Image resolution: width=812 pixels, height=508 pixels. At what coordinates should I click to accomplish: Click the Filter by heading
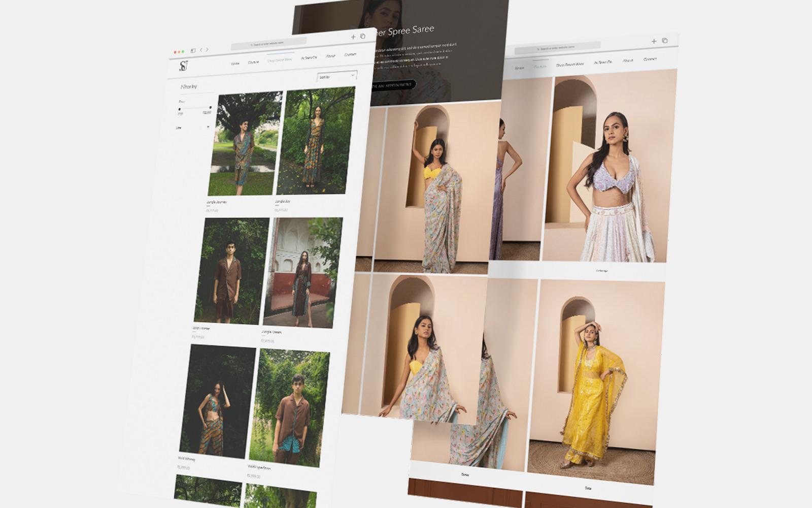click(189, 87)
